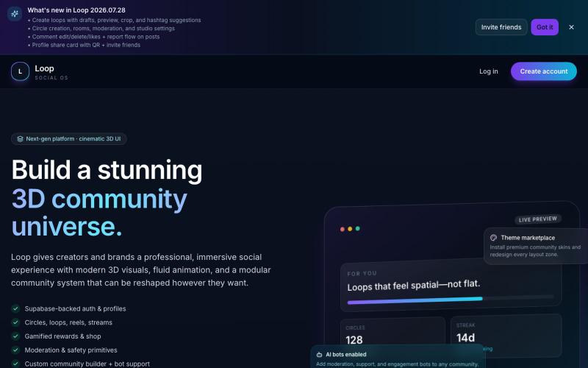Click the '3D community' gradient headline line
Viewport: 588px width, 368px height.
pyautogui.click(x=99, y=198)
